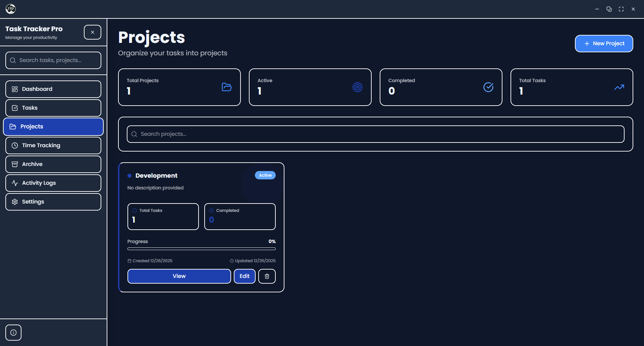
Task: Click the trending arrow icon in Total Tasks card
Action: click(x=619, y=87)
